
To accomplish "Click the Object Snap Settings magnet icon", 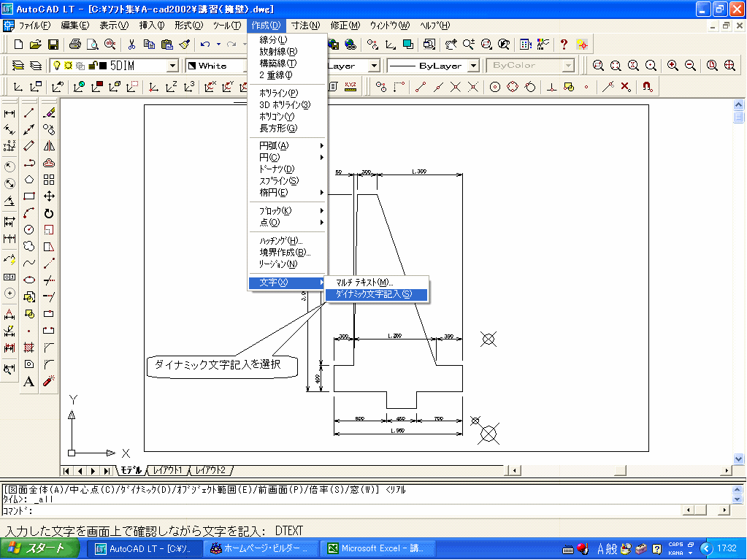I will 647,87.
